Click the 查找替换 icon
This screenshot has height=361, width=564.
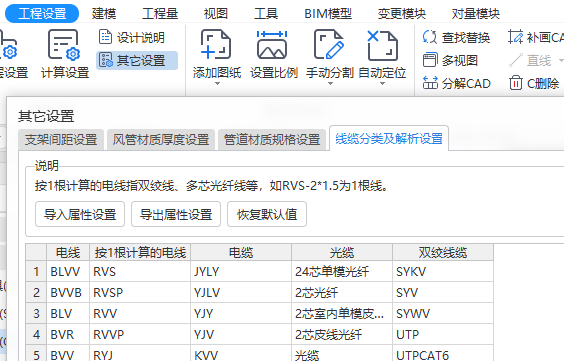[x=429, y=37]
